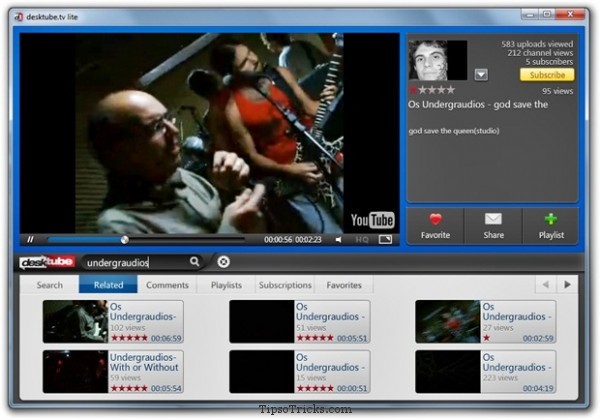Clear search with the round X icon
Viewport: 600px width, 420px height.
click(x=223, y=262)
